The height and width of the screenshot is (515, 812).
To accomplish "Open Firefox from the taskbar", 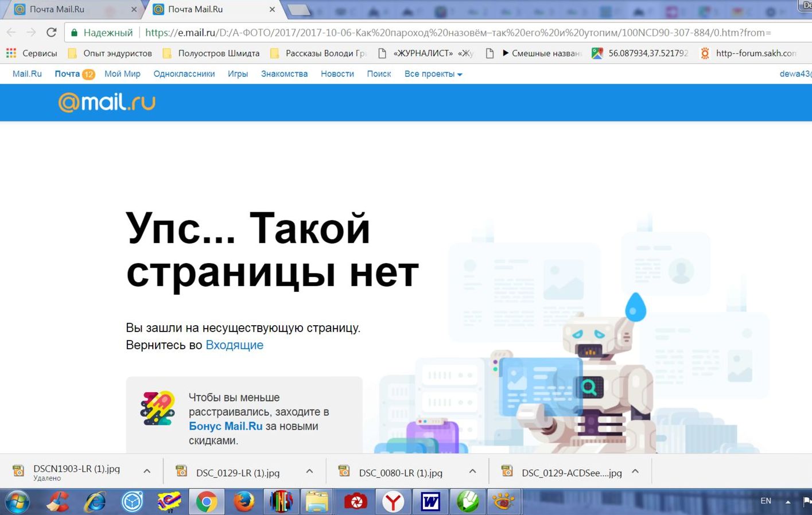I will (244, 502).
